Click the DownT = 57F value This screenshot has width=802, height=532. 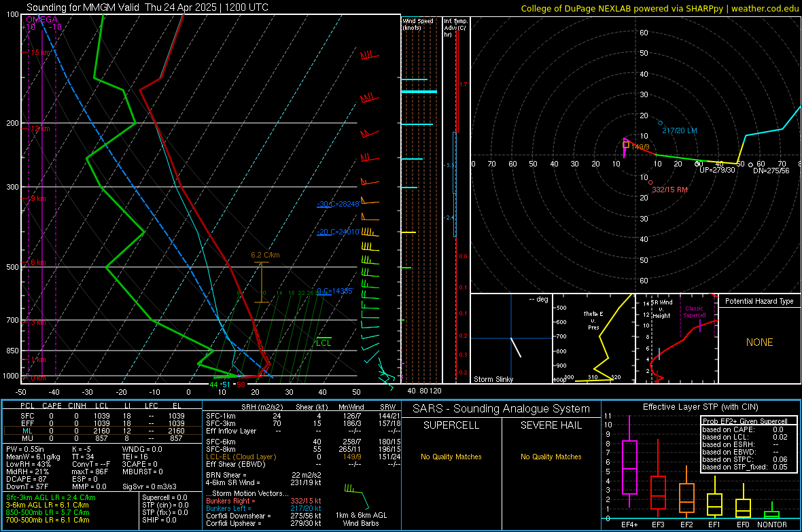26,486
